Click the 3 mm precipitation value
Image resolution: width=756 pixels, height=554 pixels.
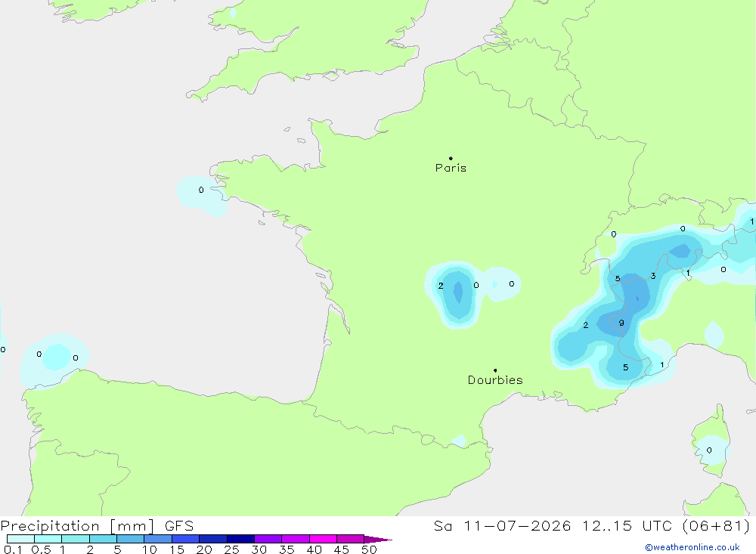pos(653,276)
